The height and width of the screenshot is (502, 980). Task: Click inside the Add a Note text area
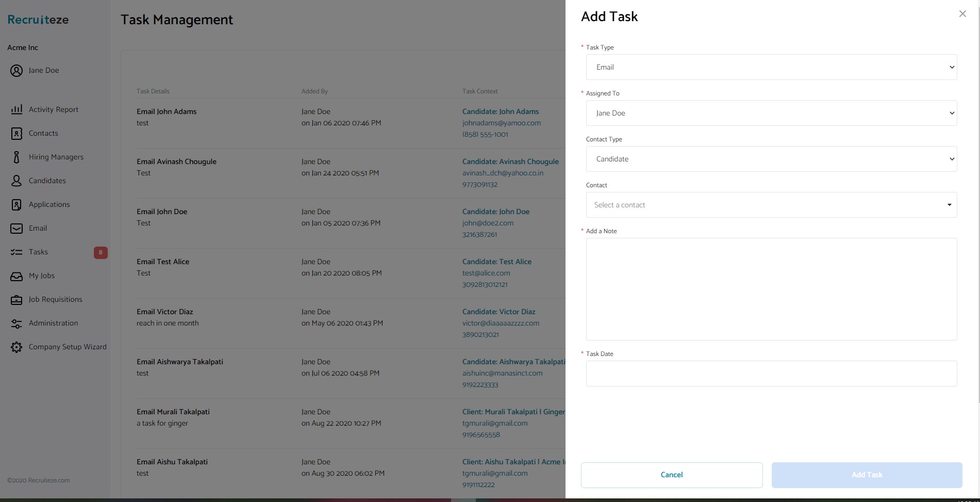[x=771, y=289]
